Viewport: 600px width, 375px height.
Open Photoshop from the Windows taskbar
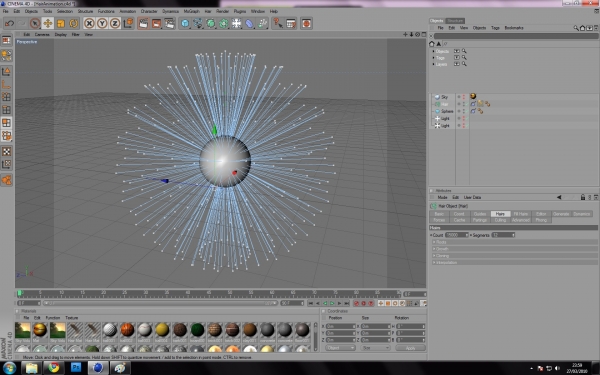coord(76,368)
